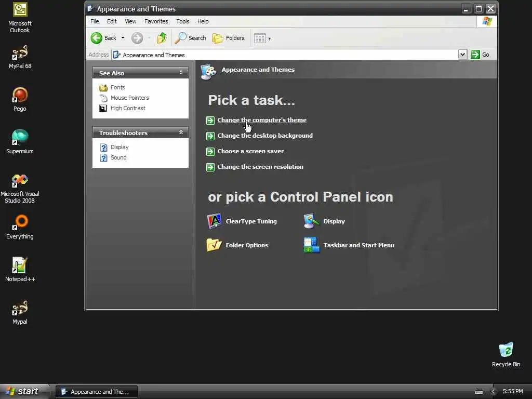This screenshot has height=399, width=532.
Task: Open the File menu
Action: click(95, 21)
